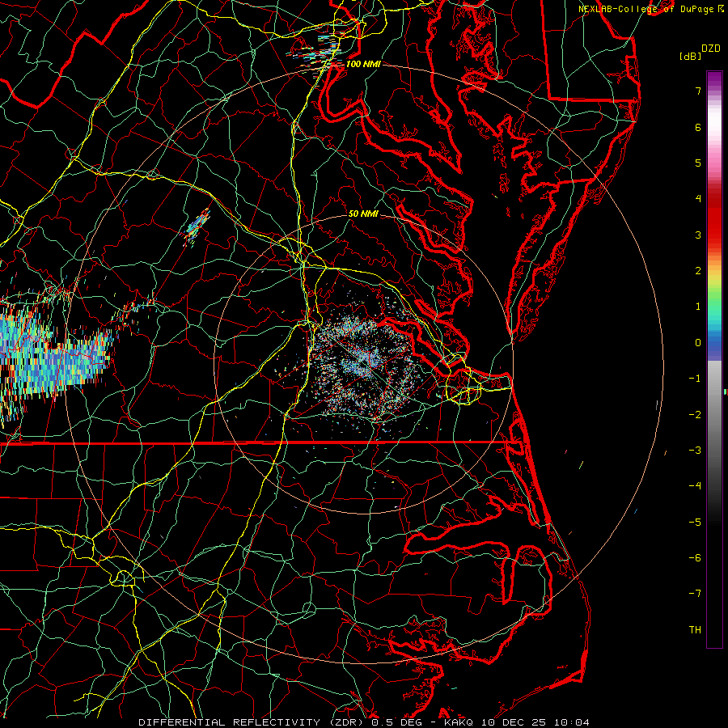Image resolution: width=728 pixels, height=728 pixels.
Task: Click the 4 value on color scale
Action: (x=698, y=199)
